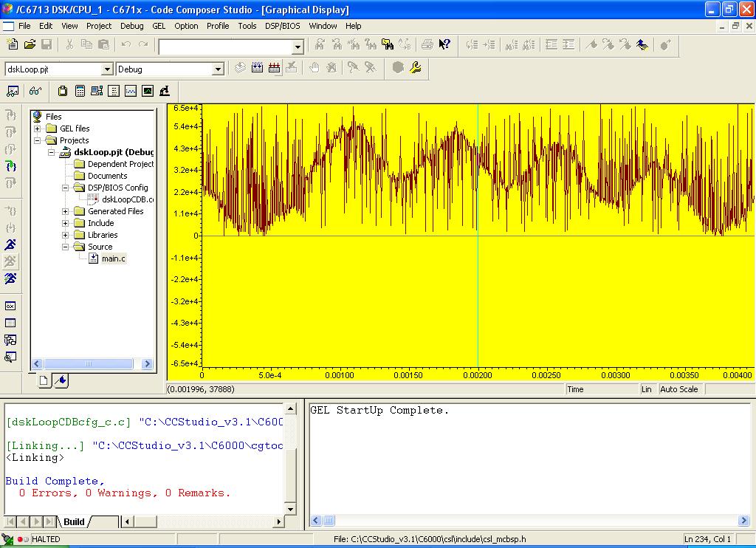Viewport: 756px width, 548px height.
Task: Open the Watch Window eyeglasses icon
Action: (35, 91)
